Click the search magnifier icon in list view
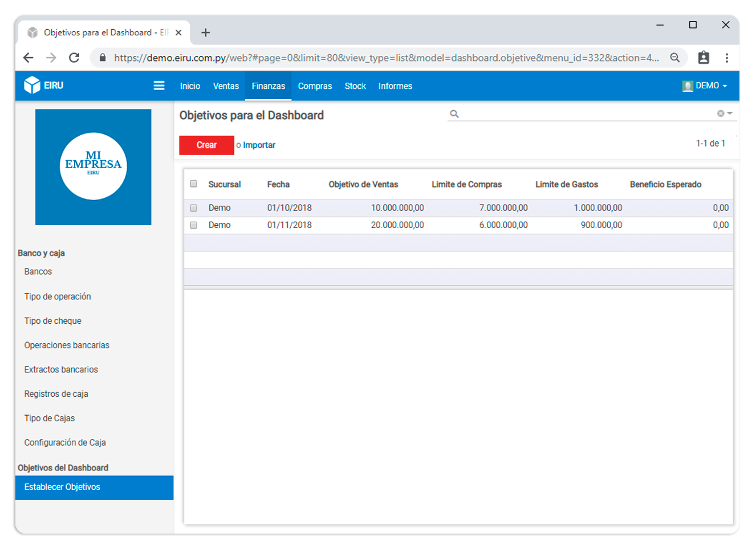756x553 pixels. pos(454,114)
